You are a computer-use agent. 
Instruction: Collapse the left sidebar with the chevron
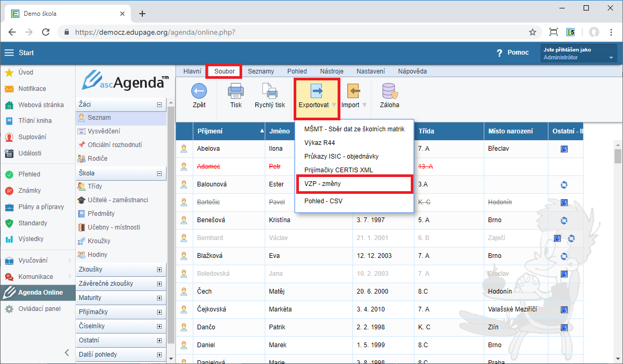(67, 352)
